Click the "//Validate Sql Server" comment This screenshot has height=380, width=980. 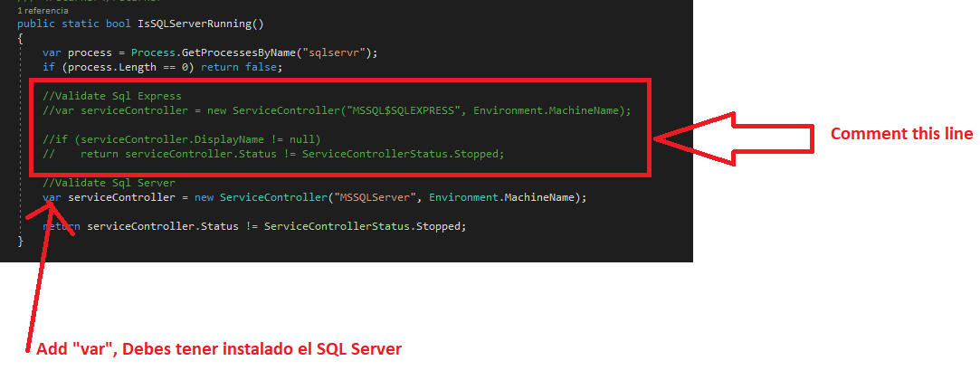(x=109, y=183)
